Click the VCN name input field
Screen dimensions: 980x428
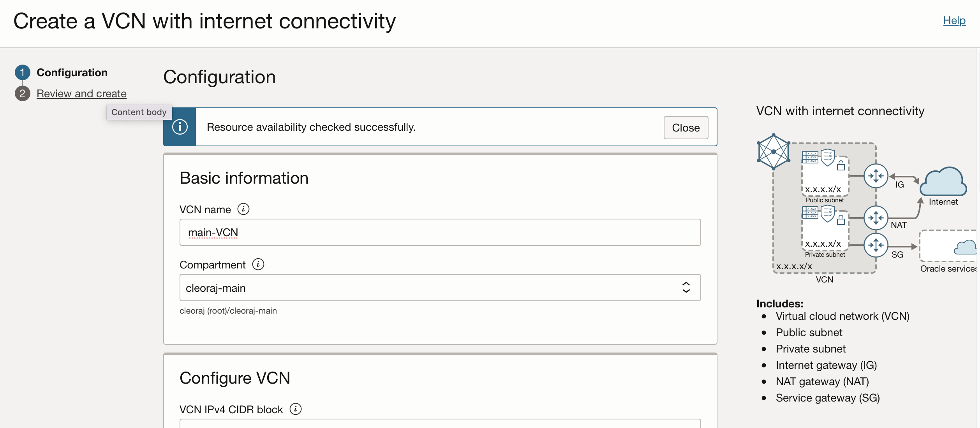coord(440,232)
